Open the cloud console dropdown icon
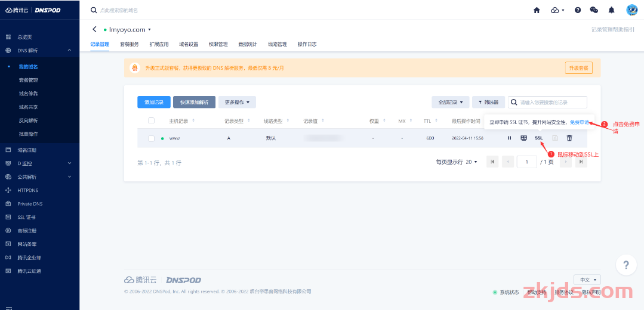This screenshot has width=644, height=310. (x=557, y=10)
